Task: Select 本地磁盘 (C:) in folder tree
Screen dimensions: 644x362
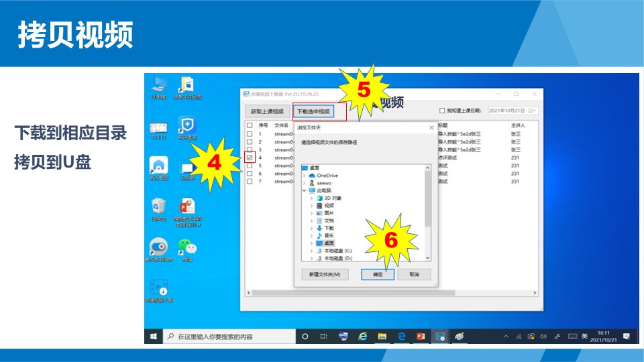Action: tap(338, 250)
